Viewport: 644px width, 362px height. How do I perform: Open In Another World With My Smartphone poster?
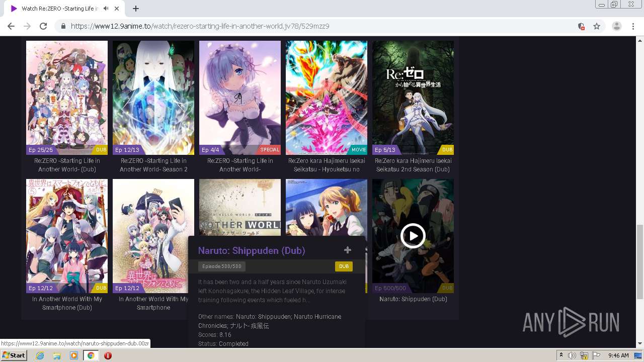point(153,236)
